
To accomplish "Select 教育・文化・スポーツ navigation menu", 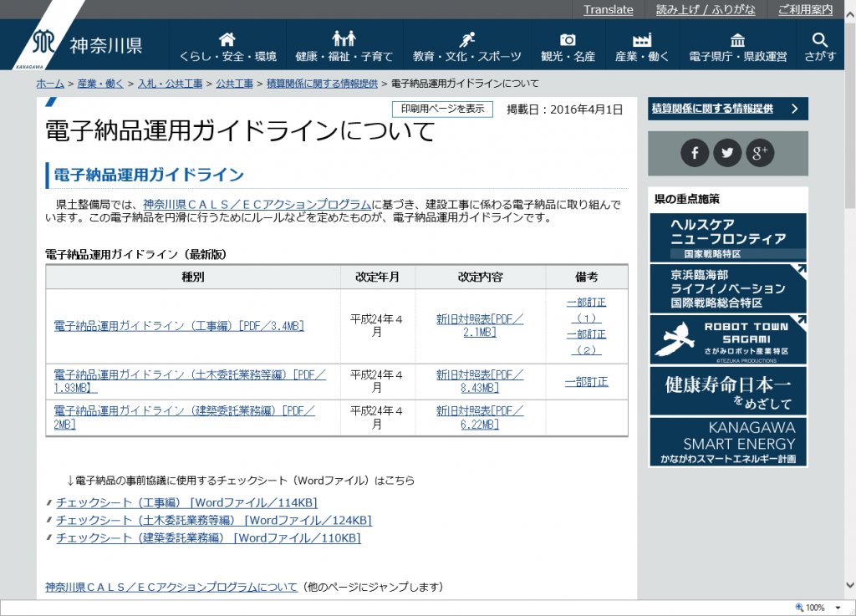I will pyautogui.click(x=466, y=46).
